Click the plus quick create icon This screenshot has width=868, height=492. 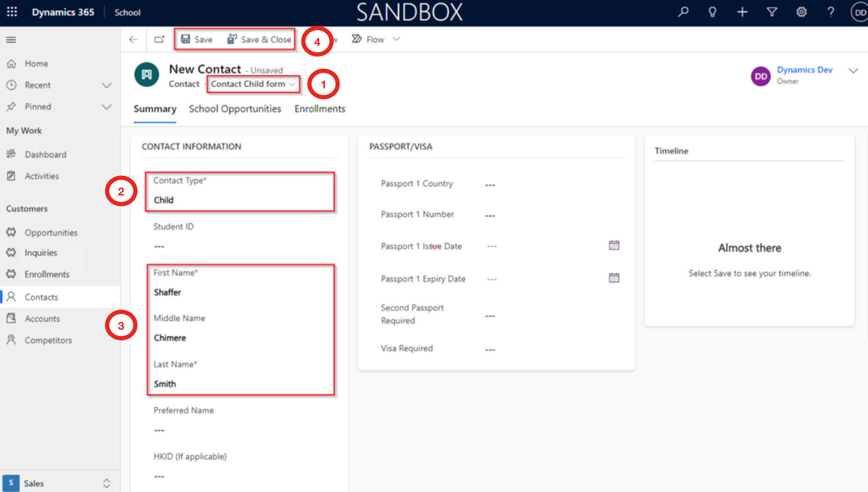pos(742,12)
